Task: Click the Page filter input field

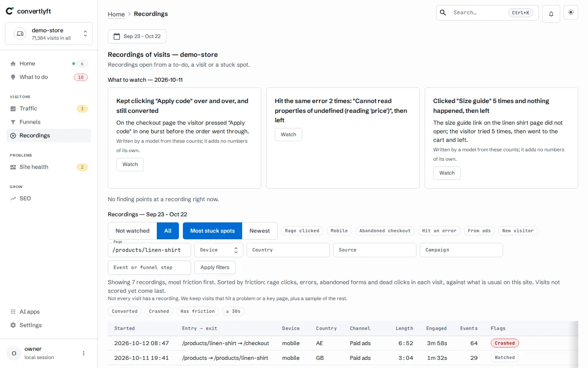Action: click(x=149, y=250)
